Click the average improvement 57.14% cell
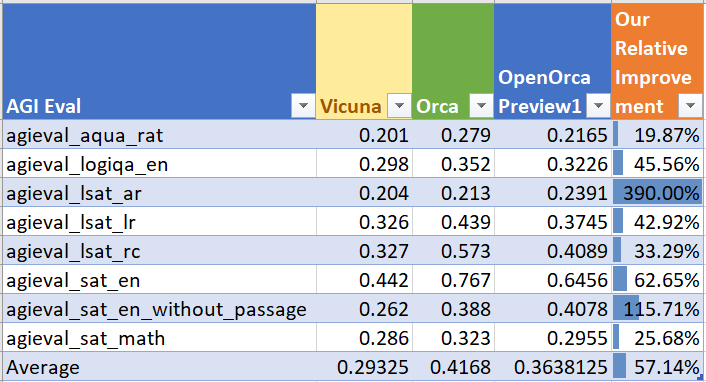Image resolution: width=706 pixels, height=382 pixels. point(657,366)
